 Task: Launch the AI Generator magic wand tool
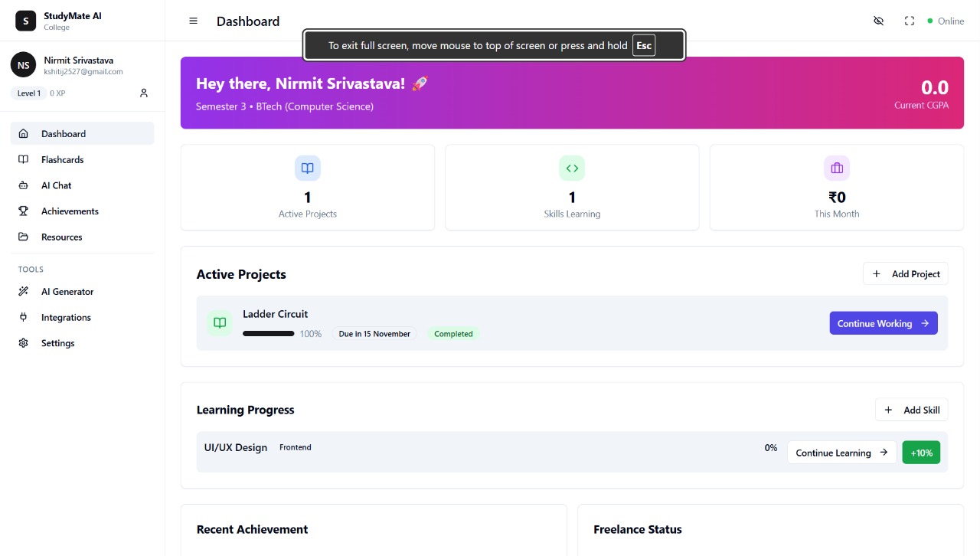pos(24,291)
